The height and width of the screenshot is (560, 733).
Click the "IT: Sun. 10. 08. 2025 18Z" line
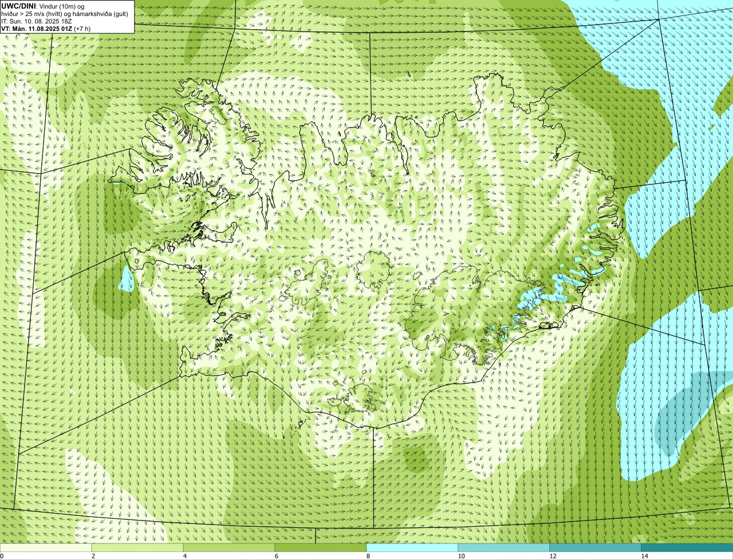click(x=36, y=21)
